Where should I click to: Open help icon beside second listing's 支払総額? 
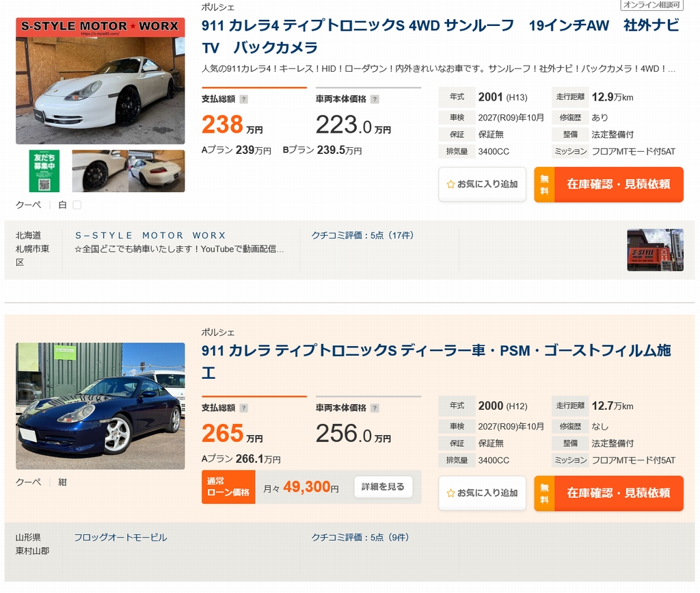[244, 408]
